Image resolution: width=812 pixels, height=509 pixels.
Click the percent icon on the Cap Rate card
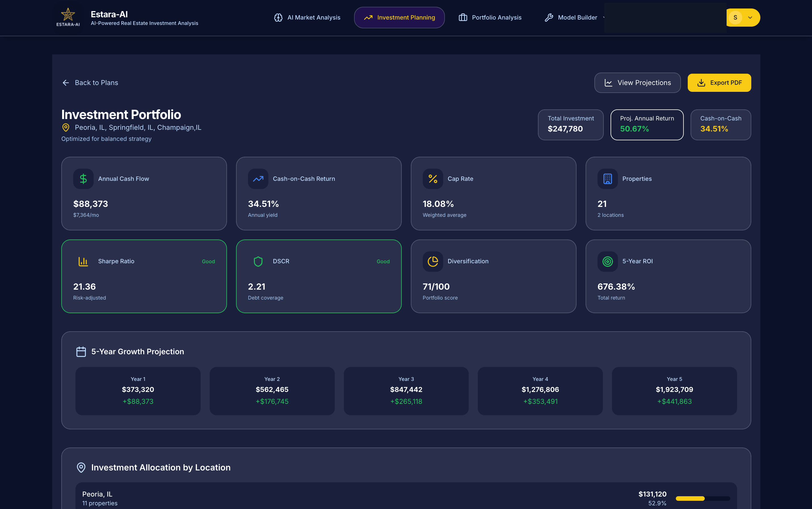(x=432, y=179)
